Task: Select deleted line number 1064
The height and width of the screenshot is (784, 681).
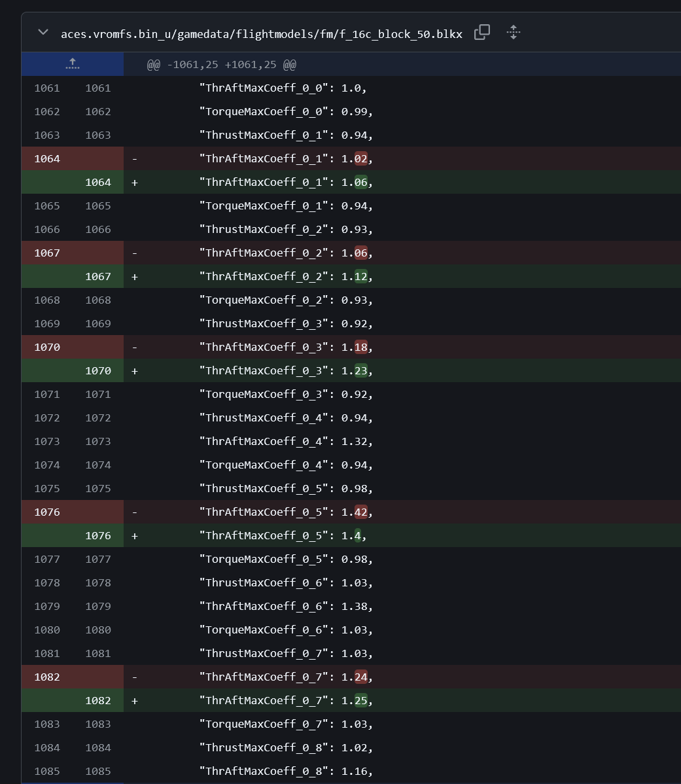Action: pyautogui.click(x=47, y=158)
